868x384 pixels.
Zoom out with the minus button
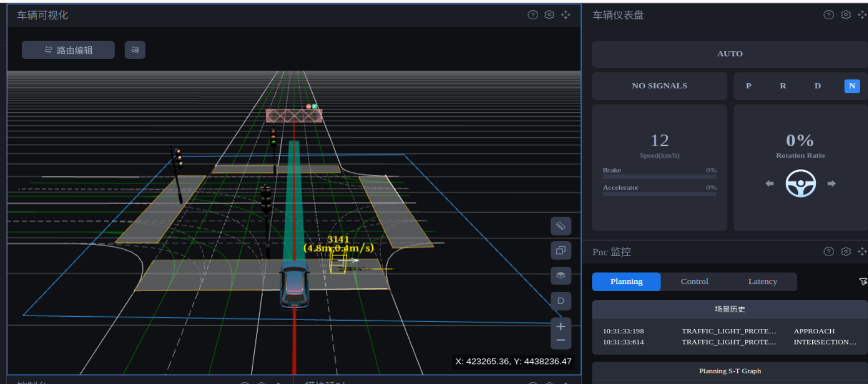point(561,340)
